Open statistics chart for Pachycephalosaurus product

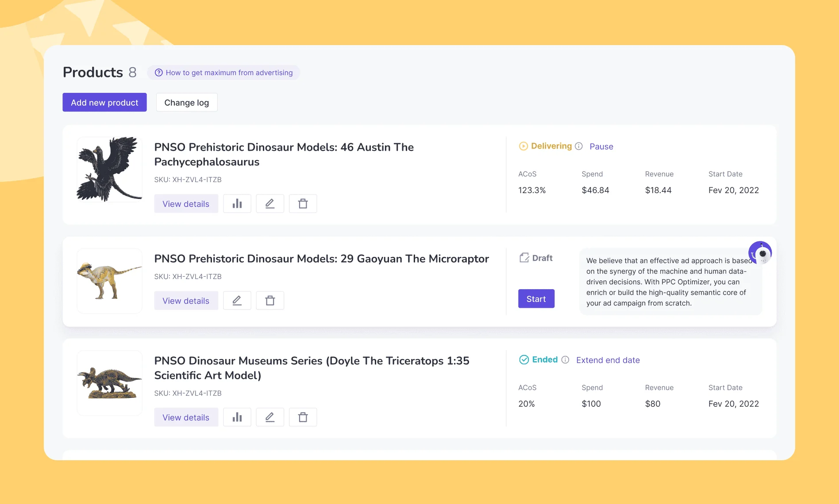237,203
